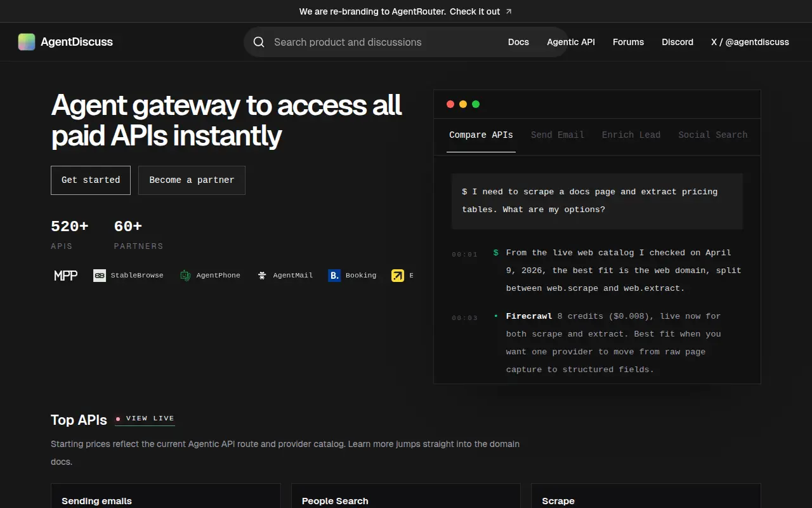Click the 'Starting prices reflect' description text
Image resolution: width=812 pixels, height=508 pixels.
pyautogui.click(x=285, y=453)
